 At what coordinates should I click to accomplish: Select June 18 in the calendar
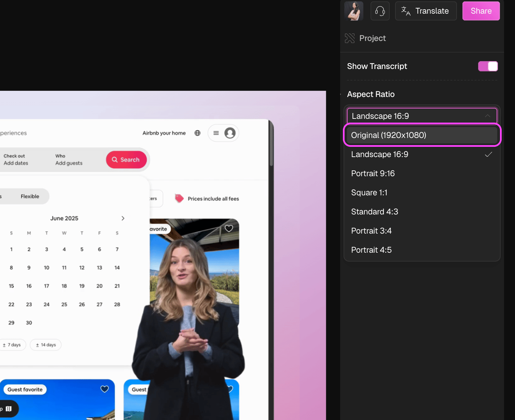point(64,286)
